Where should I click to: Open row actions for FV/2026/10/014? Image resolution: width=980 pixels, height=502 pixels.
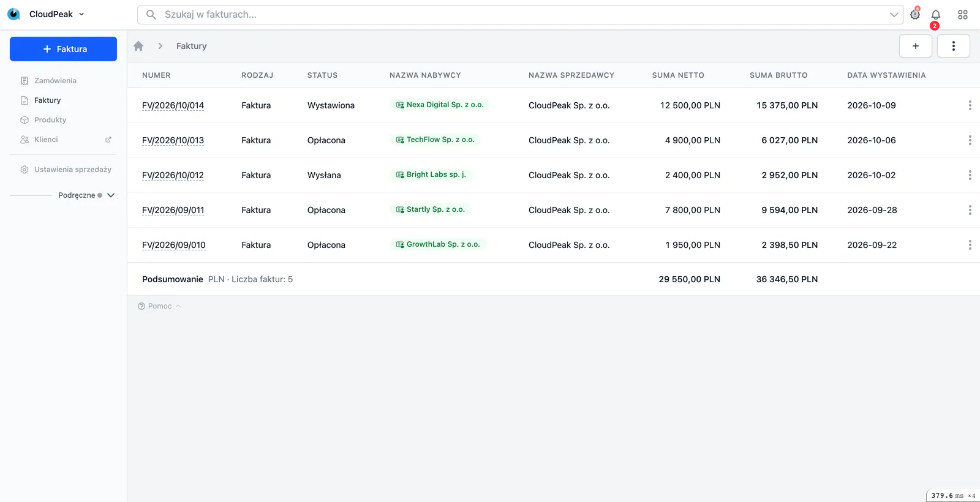pos(970,105)
